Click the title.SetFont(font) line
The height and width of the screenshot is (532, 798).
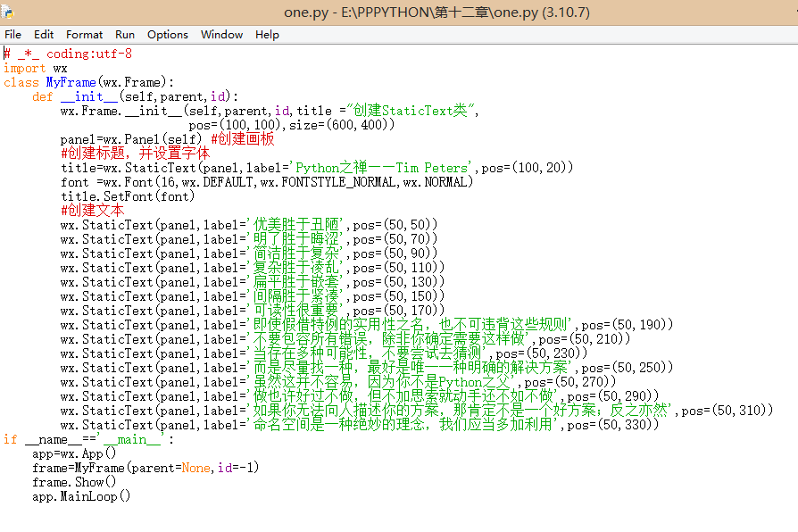pos(128,196)
